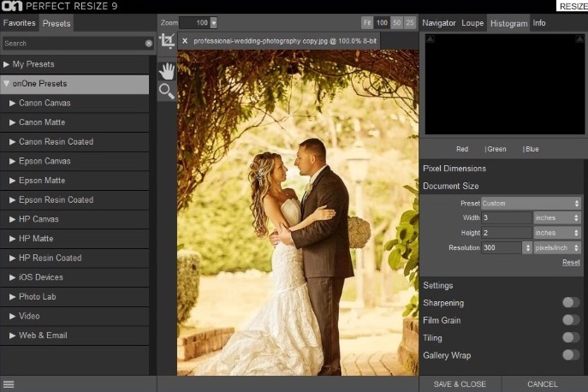Viewport: 588px width, 392px height.
Task: Open the Navigator tab
Action: tap(439, 23)
